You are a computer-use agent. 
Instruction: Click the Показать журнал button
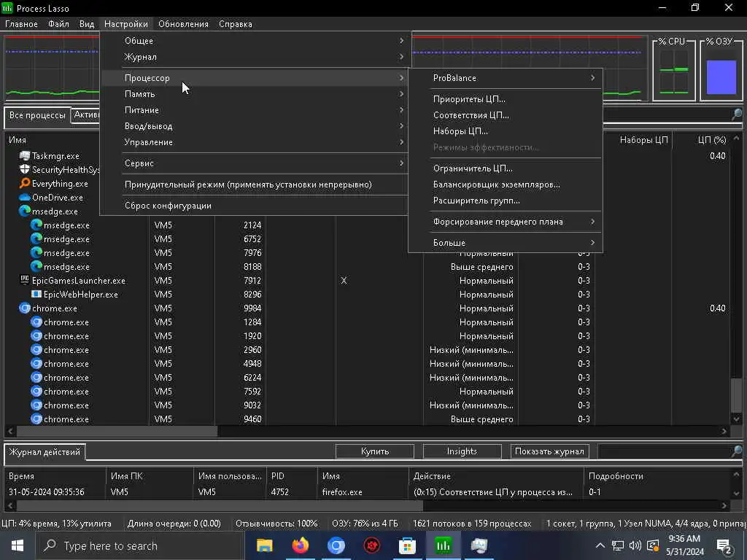[x=549, y=451]
